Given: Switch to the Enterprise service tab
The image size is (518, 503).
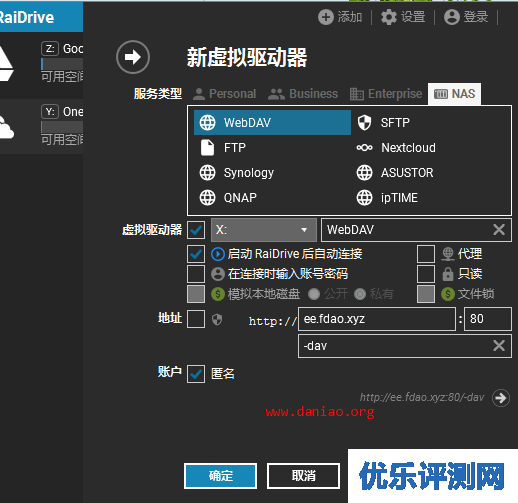Looking at the screenshot, I should coord(386,94).
